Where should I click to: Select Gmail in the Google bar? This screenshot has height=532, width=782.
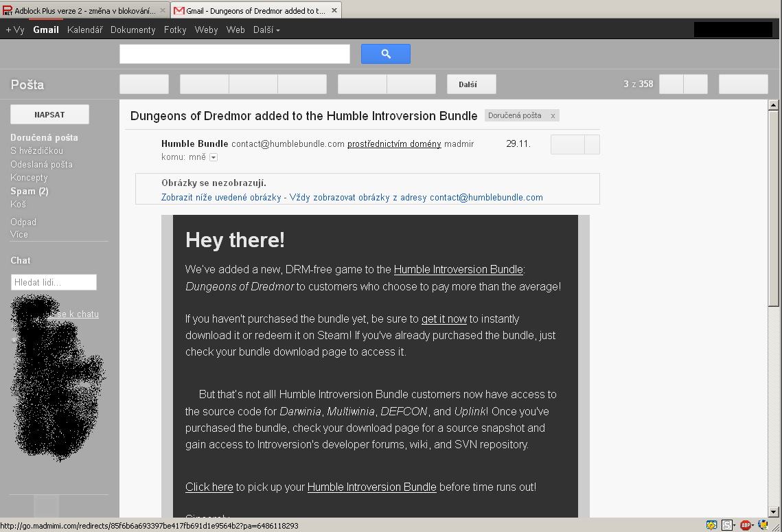coord(46,30)
